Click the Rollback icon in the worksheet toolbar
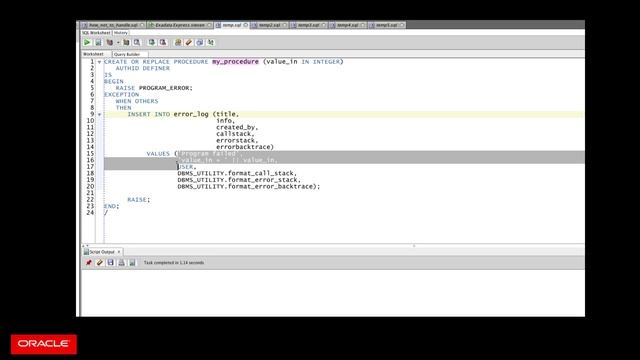 tap(162, 42)
